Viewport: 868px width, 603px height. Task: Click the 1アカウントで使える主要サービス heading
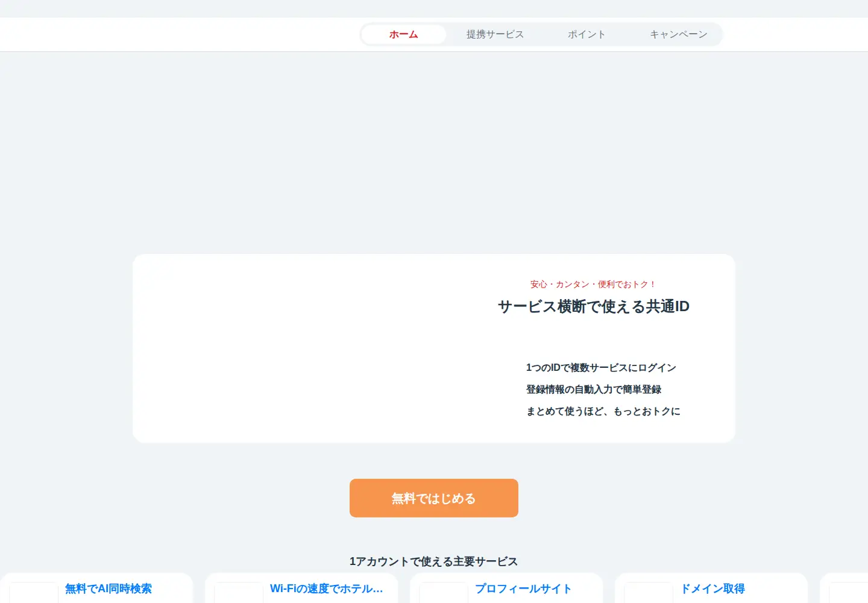434,561
